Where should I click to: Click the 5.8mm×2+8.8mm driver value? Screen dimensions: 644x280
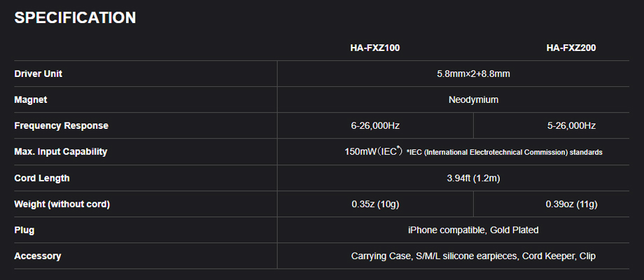click(474, 74)
